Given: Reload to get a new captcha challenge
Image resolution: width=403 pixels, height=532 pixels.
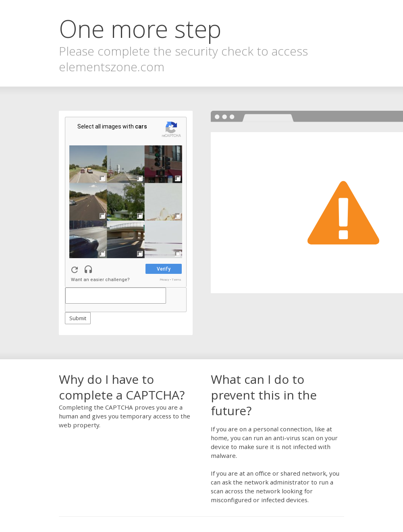Looking at the screenshot, I should [x=75, y=269].
